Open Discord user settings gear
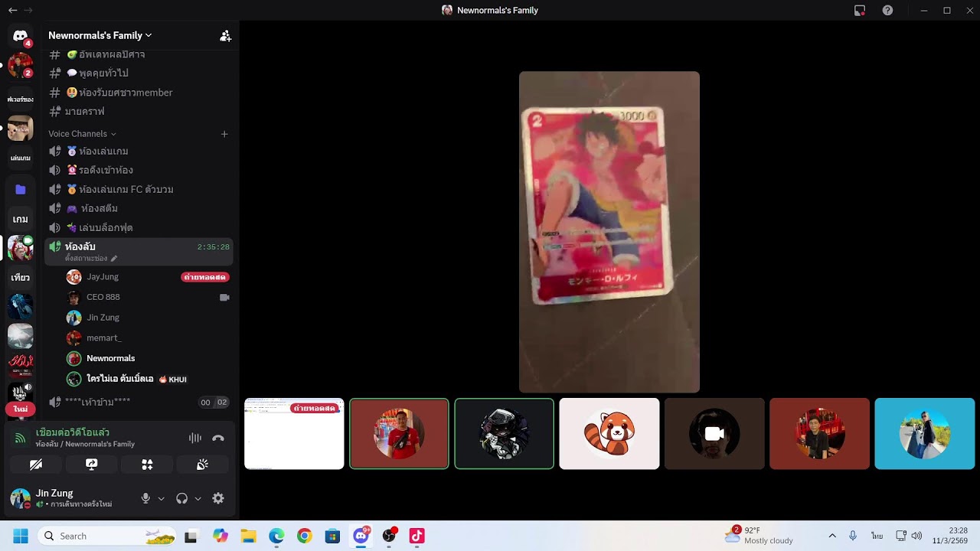This screenshot has width=980, height=551. coord(218,498)
